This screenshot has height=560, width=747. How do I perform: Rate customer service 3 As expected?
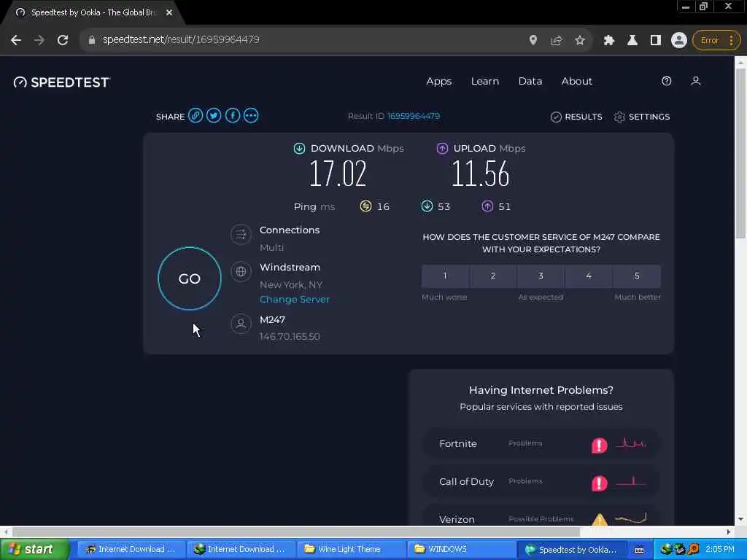coord(541,276)
